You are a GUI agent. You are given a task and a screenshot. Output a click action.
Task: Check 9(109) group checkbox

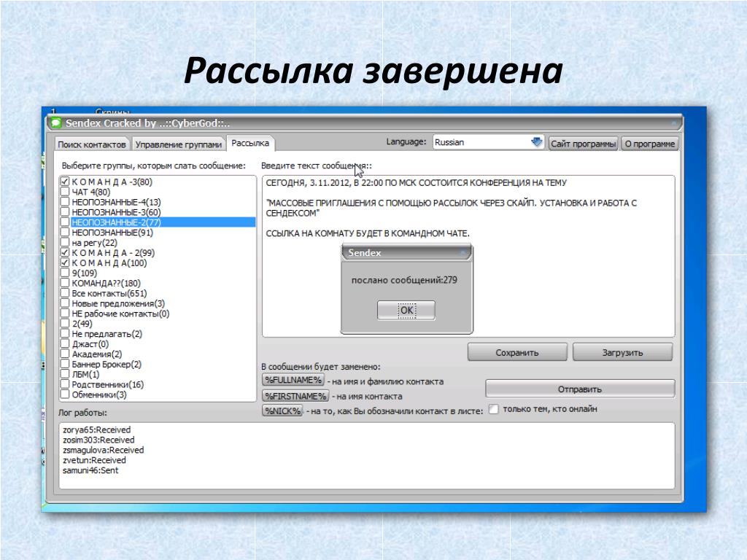coord(65,273)
